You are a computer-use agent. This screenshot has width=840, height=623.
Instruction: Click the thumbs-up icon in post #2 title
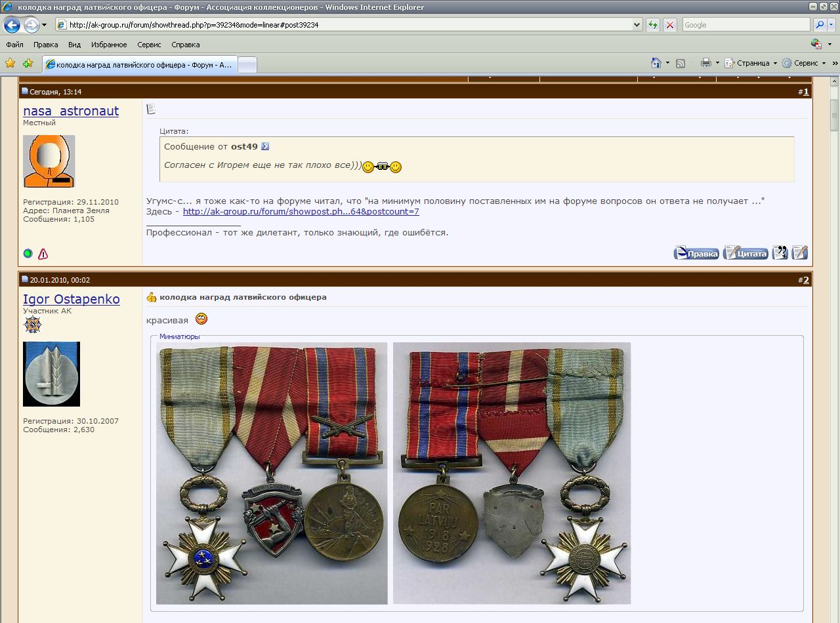(152, 297)
